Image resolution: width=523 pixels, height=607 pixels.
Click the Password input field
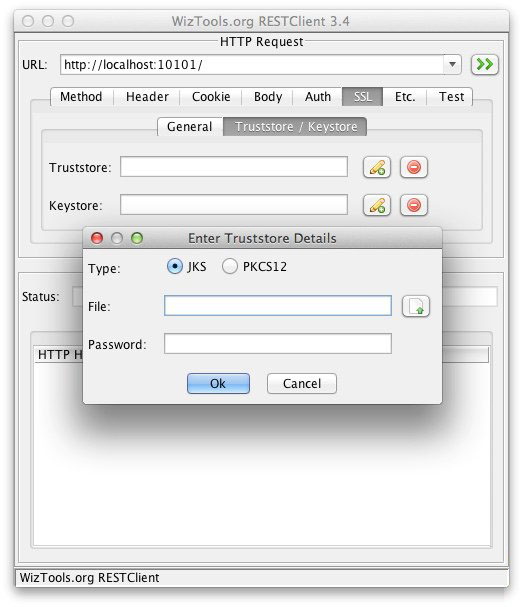(x=278, y=344)
